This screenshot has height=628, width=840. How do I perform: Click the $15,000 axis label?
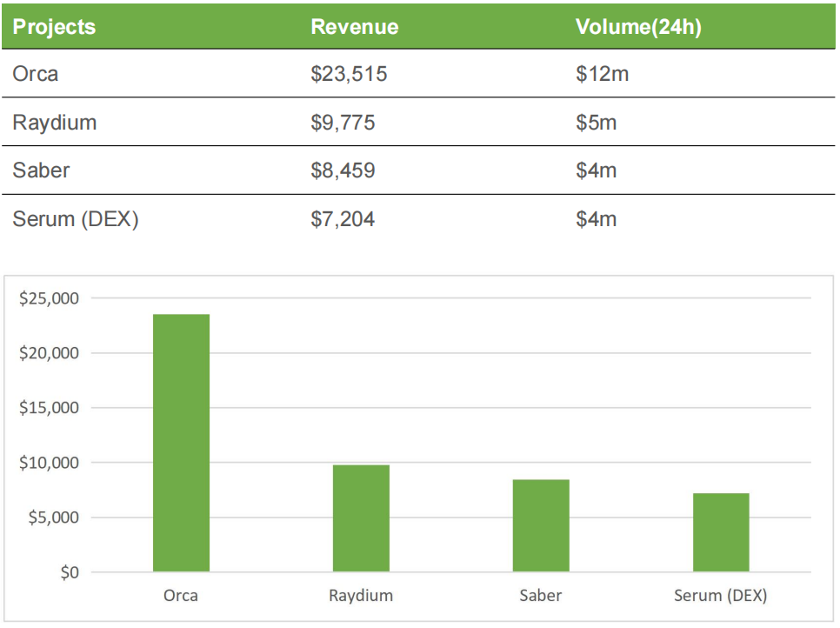coord(49,407)
